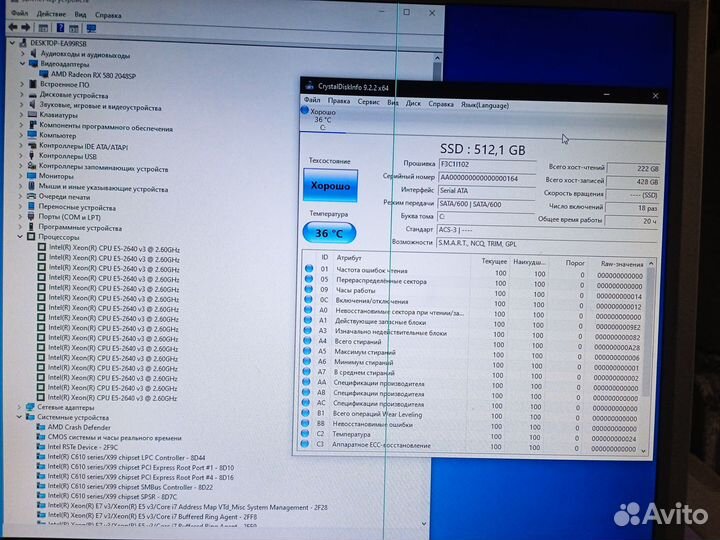Click the Клавиатуры keyboard icon
The width and height of the screenshot is (720, 540).
coord(32,114)
